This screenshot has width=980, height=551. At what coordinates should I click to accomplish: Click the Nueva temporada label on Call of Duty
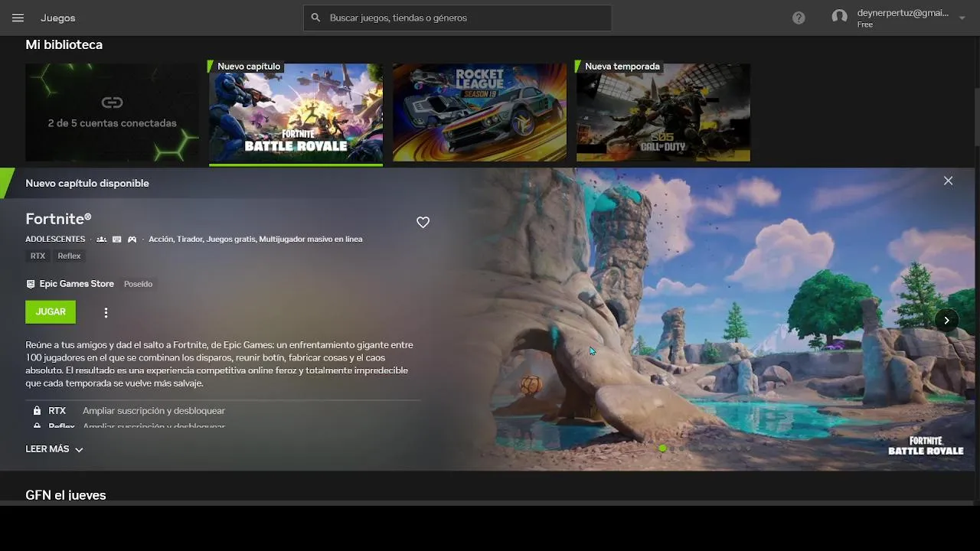tap(622, 67)
